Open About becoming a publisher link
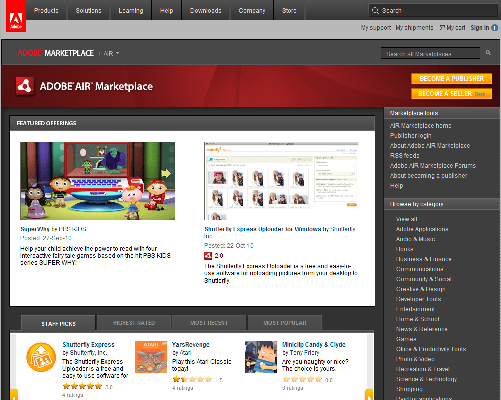The width and height of the screenshot is (501, 400). click(x=429, y=176)
